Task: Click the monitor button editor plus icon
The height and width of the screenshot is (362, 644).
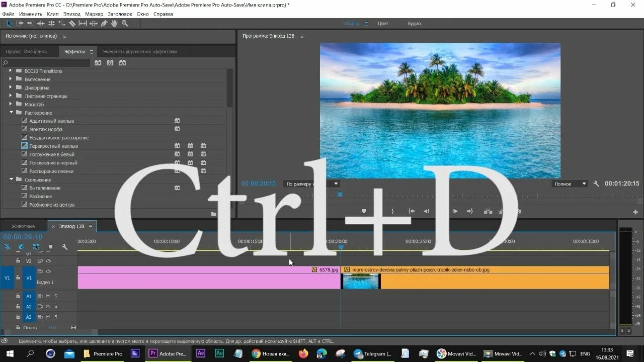Action: (x=635, y=212)
